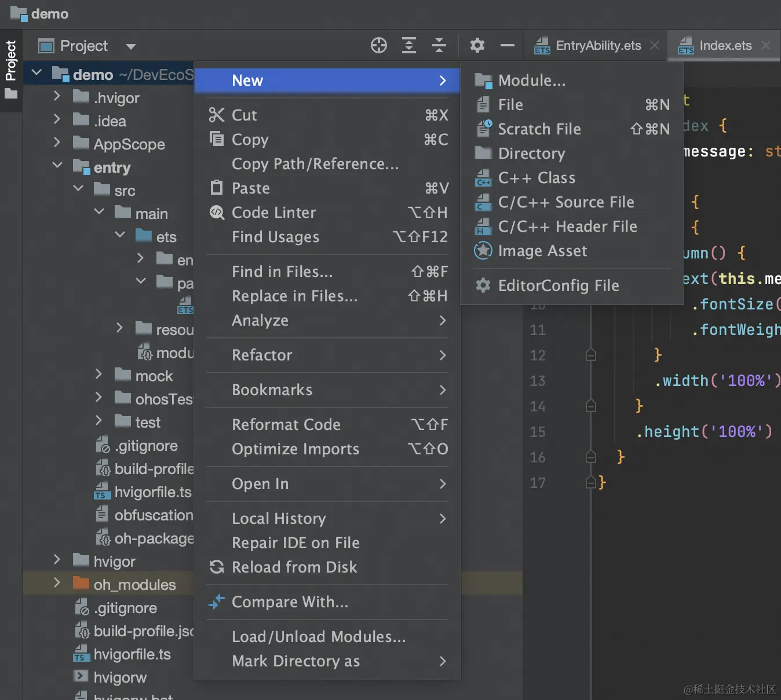Select the hvigor folder in project tree

[115, 562]
